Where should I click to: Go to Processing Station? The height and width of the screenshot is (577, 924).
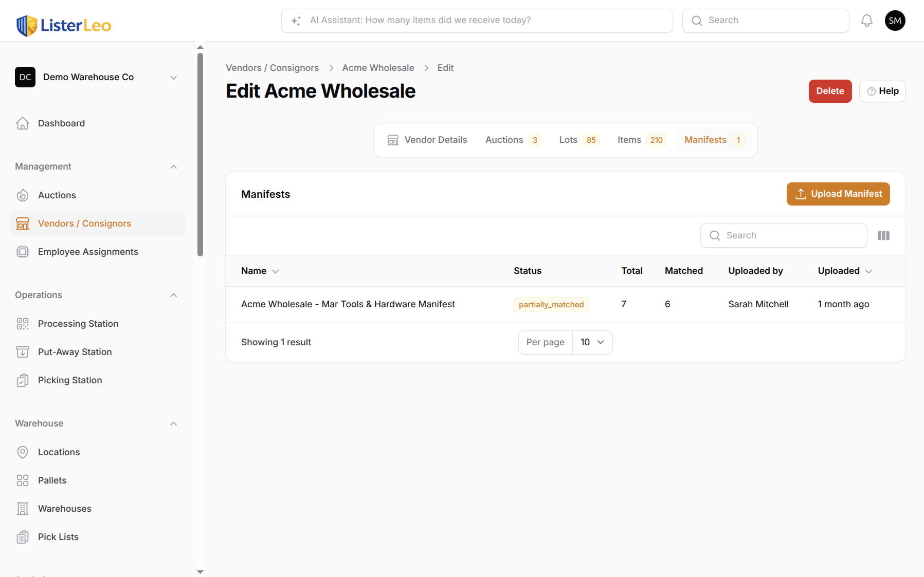click(x=97, y=324)
